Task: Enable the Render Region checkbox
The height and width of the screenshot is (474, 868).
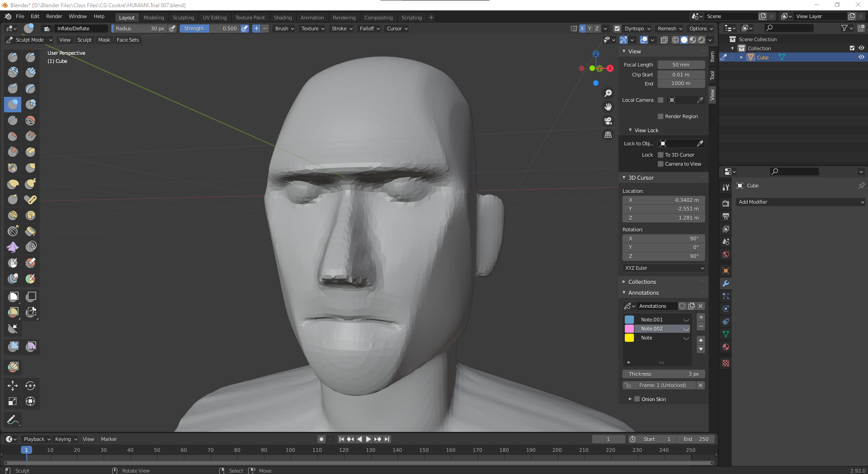Action: coord(661,116)
